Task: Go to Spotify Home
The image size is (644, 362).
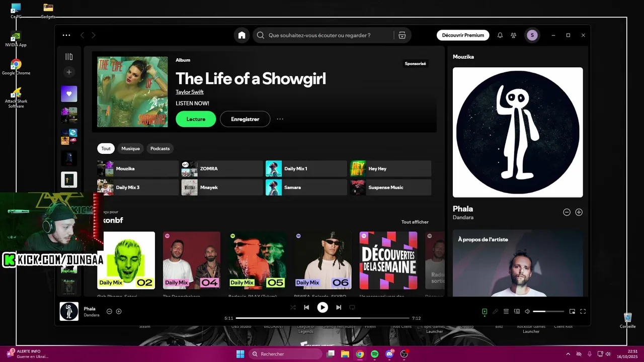Action: click(x=242, y=35)
